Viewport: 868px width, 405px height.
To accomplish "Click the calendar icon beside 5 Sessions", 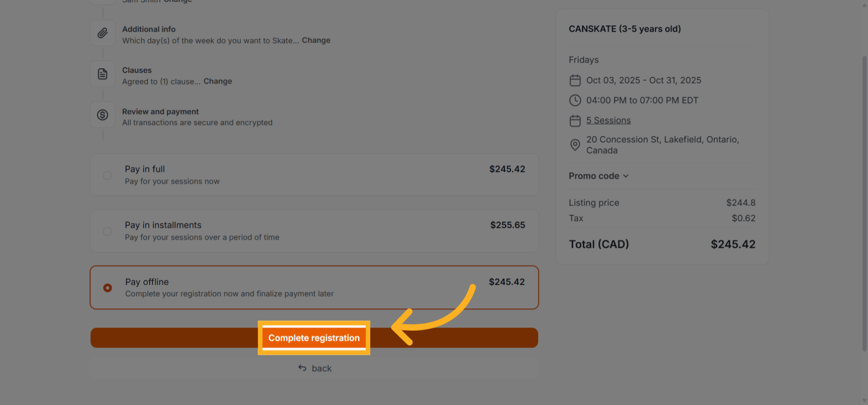I will tap(575, 121).
